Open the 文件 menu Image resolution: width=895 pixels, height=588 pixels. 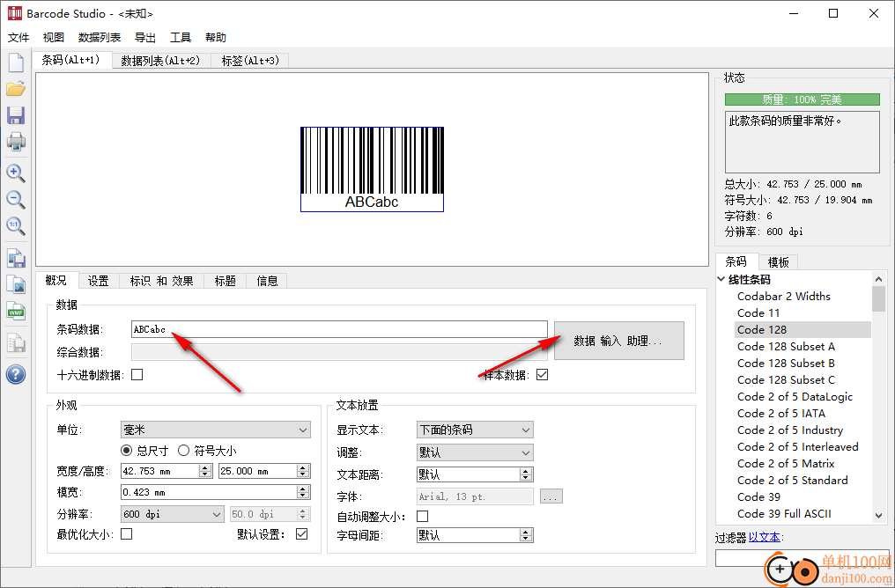pyautogui.click(x=18, y=38)
